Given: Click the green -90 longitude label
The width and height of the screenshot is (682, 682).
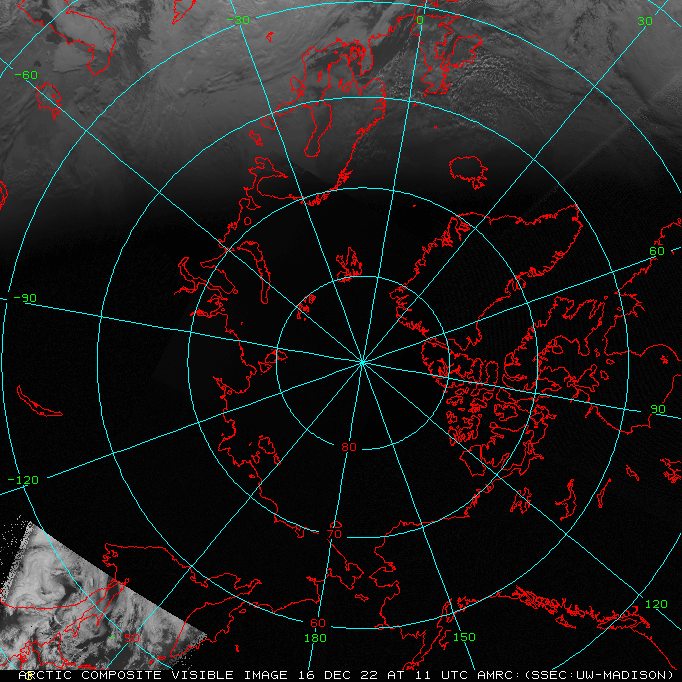Looking at the screenshot, I should pos(25,298).
